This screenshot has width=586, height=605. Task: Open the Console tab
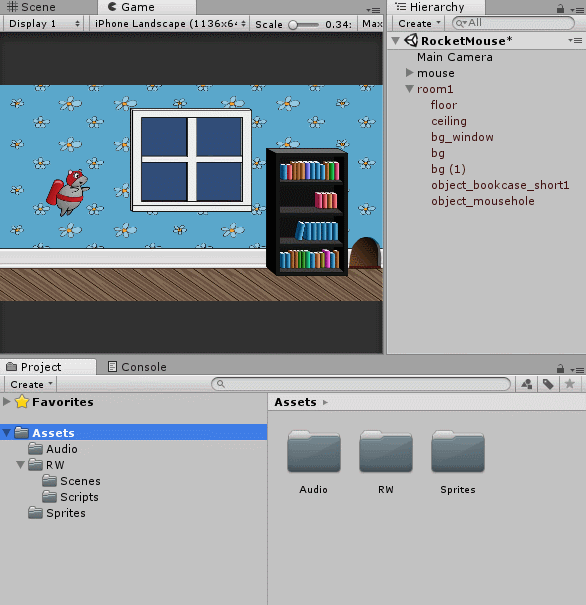pos(137,367)
